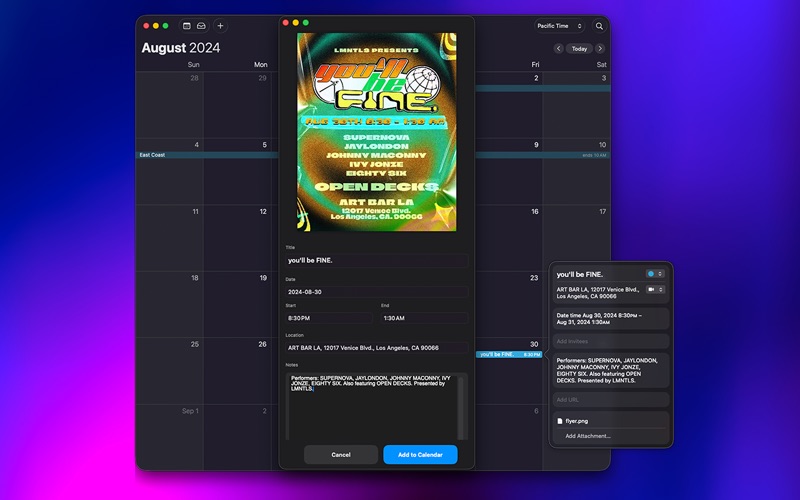This screenshot has width=800, height=500.
Task: Select August 16 day cell
Action: tap(509, 238)
